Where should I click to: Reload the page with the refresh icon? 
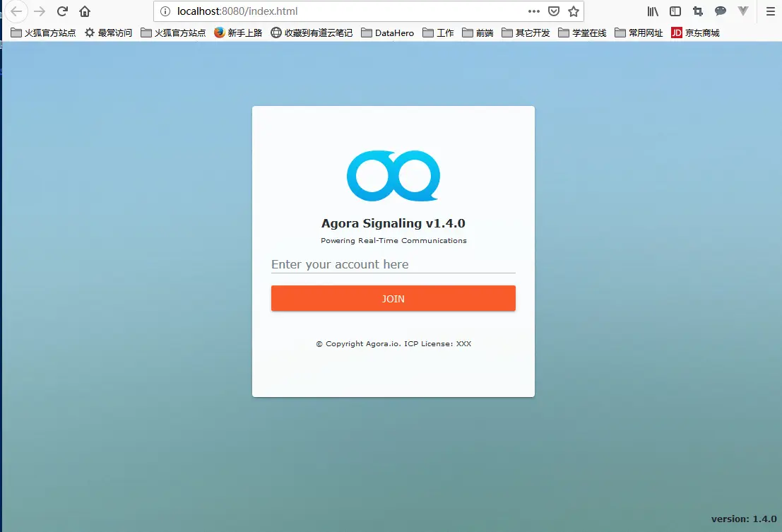(62, 11)
